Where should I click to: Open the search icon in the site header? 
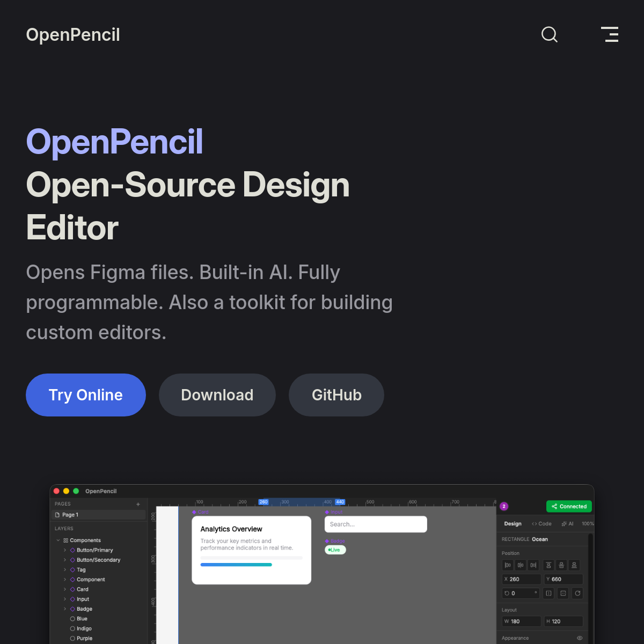click(x=550, y=34)
